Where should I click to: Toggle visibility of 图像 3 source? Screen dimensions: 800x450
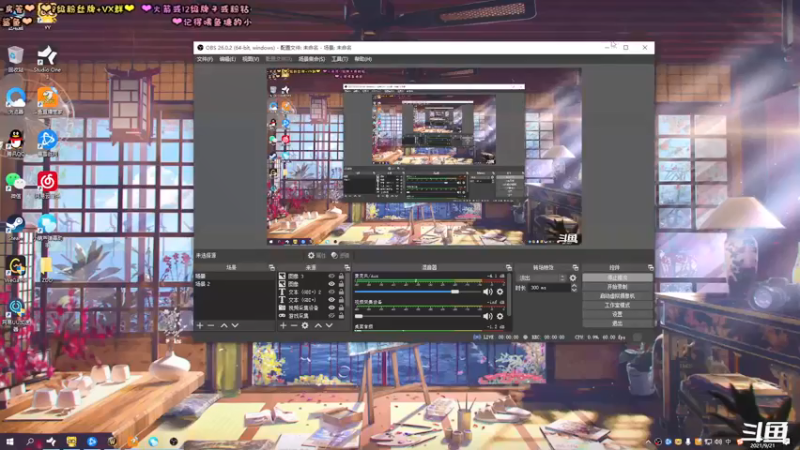pyautogui.click(x=332, y=276)
